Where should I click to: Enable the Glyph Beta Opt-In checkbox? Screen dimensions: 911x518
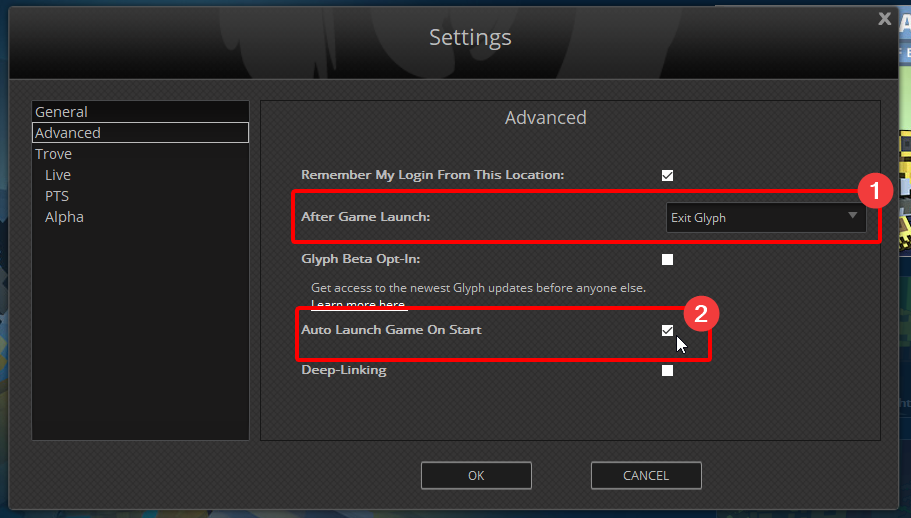667,260
